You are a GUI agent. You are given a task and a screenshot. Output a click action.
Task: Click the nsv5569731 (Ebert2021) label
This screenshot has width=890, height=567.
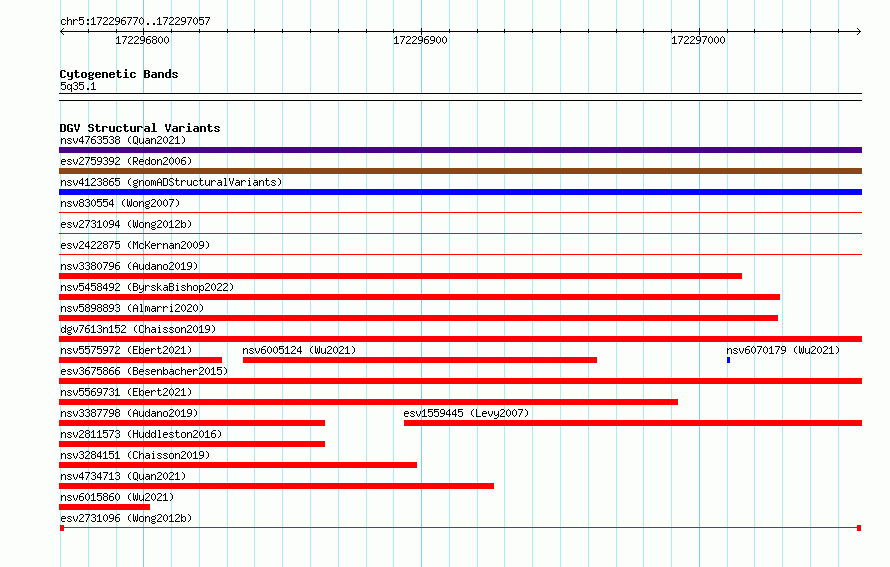(x=126, y=392)
